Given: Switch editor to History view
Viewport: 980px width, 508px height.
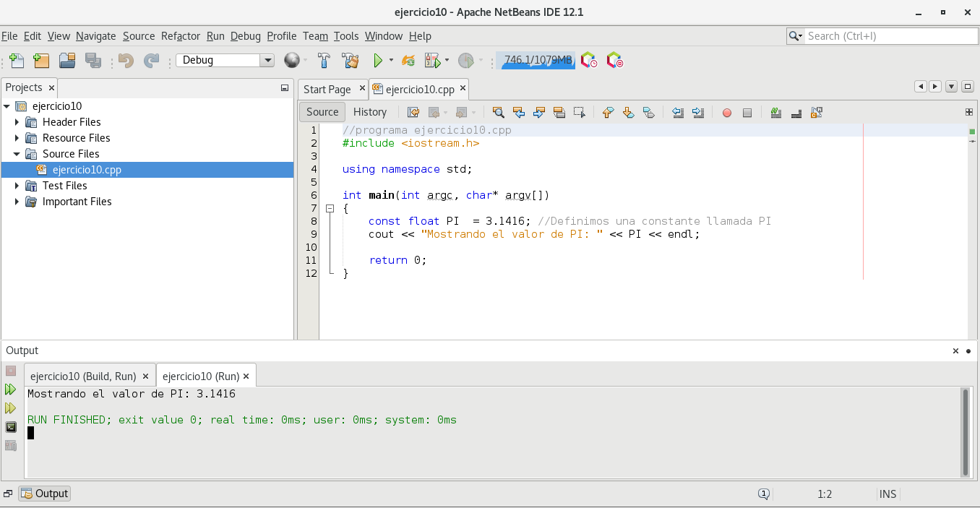Looking at the screenshot, I should tap(369, 112).
